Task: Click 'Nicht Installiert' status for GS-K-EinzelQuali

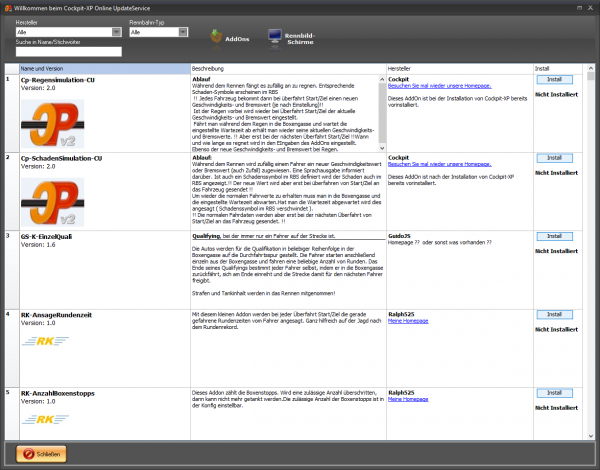Action: pyautogui.click(x=556, y=251)
